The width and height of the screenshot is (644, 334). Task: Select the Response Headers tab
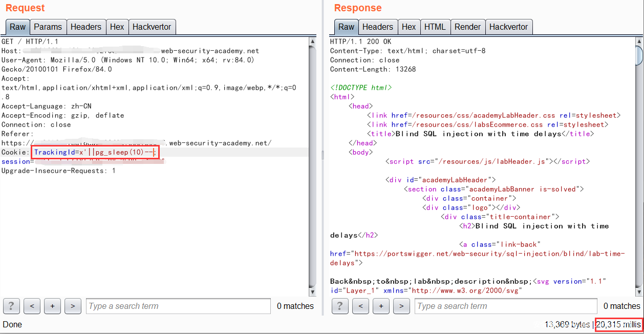[x=378, y=27]
